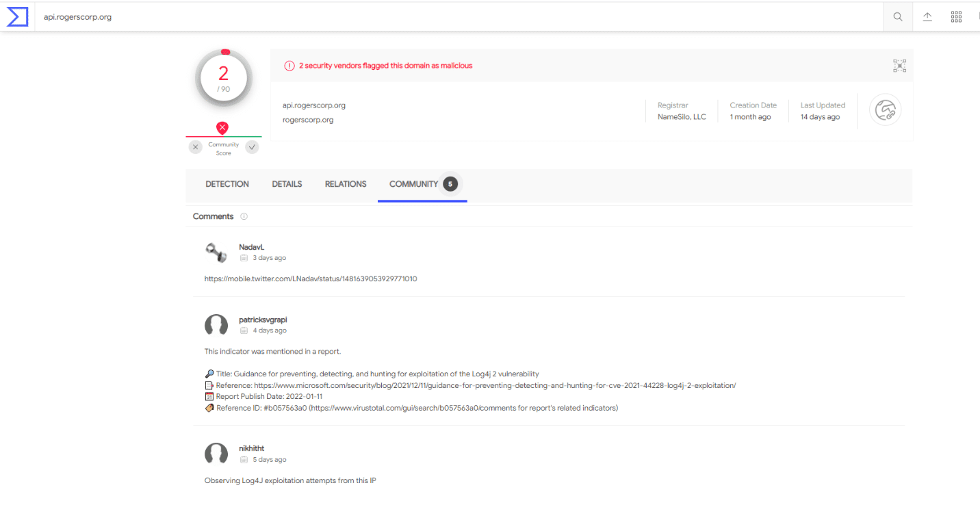Screen dimensions: 980x505
Task: Click the red warning icon in the banner
Action: tap(289, 66)
